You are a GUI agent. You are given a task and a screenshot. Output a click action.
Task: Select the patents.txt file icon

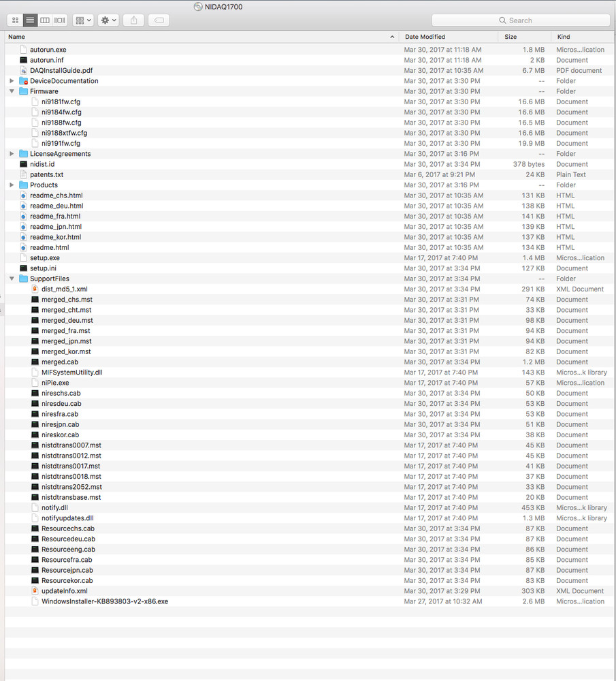[23, 174]
